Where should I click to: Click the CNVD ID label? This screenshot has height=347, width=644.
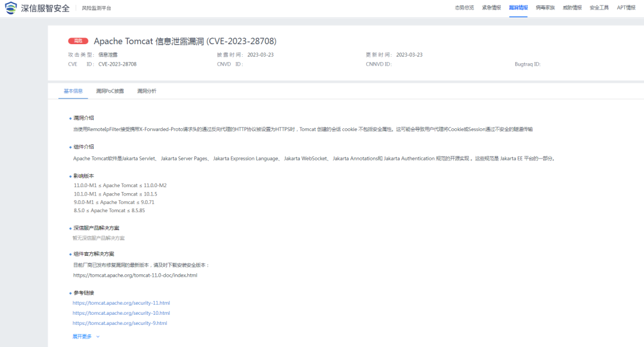[x=230, y=64]
